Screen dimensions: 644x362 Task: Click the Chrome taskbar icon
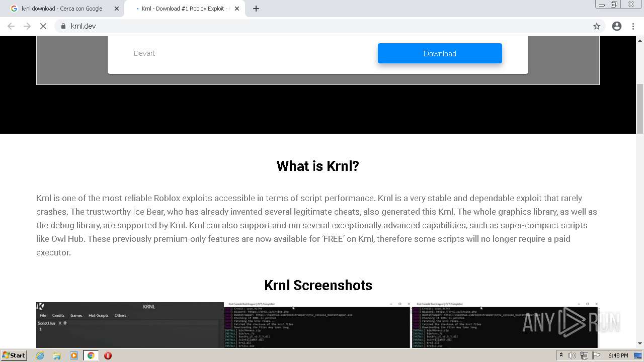point(91,355)
